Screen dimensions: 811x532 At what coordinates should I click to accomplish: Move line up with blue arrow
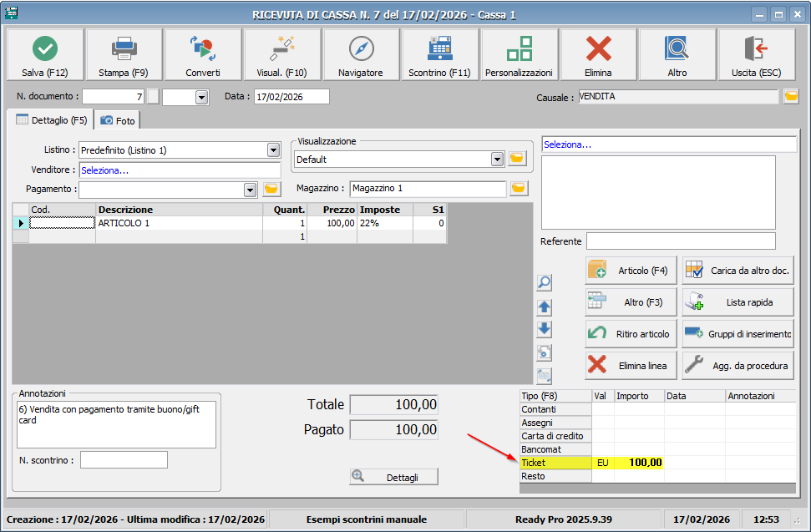tap(544, 307)
